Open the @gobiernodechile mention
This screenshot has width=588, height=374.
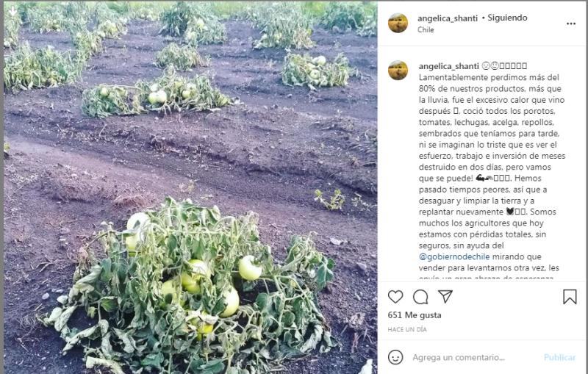(x=454, y=256)
